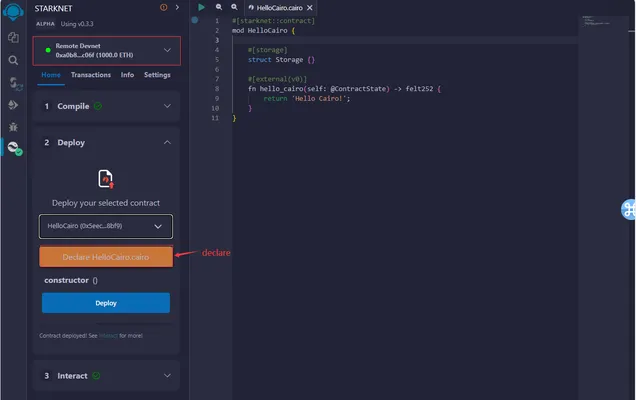The image size is (636, 400).
Task: Click the '#[starknet::contract]' attribute line
Action: 273,21
